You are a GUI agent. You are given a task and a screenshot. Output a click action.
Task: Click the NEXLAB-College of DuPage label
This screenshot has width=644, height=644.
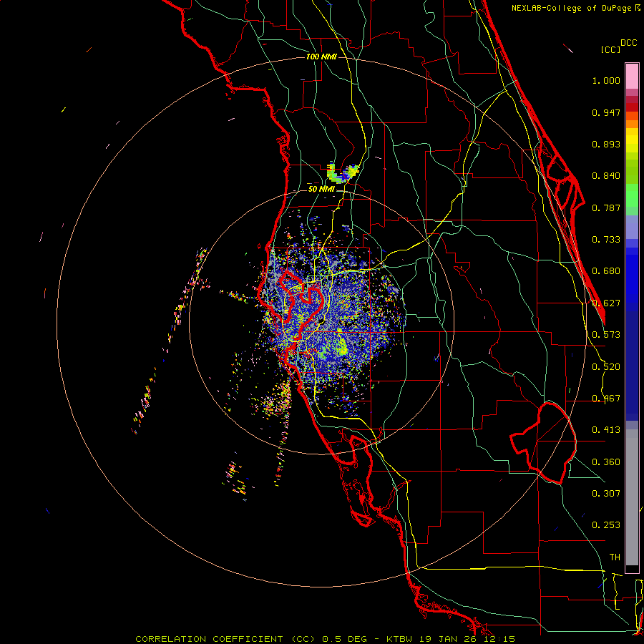tap(571, 8)
